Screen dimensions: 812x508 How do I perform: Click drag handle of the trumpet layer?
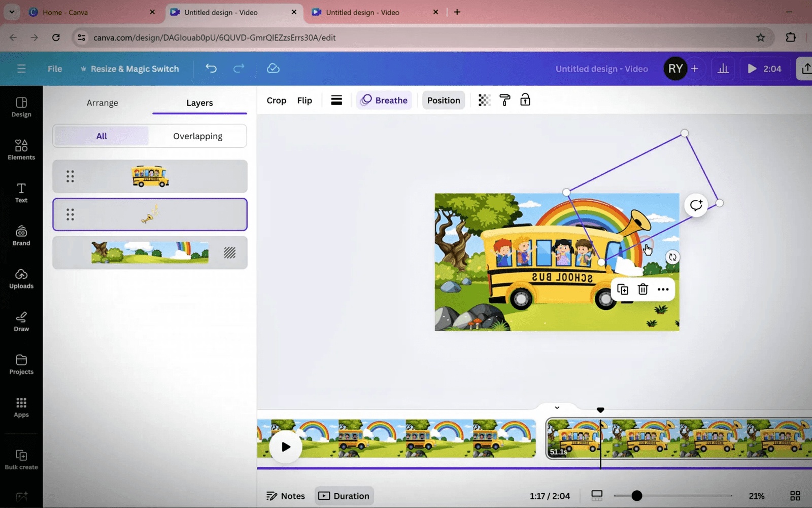pyautogui.click(x=70, y=214)
